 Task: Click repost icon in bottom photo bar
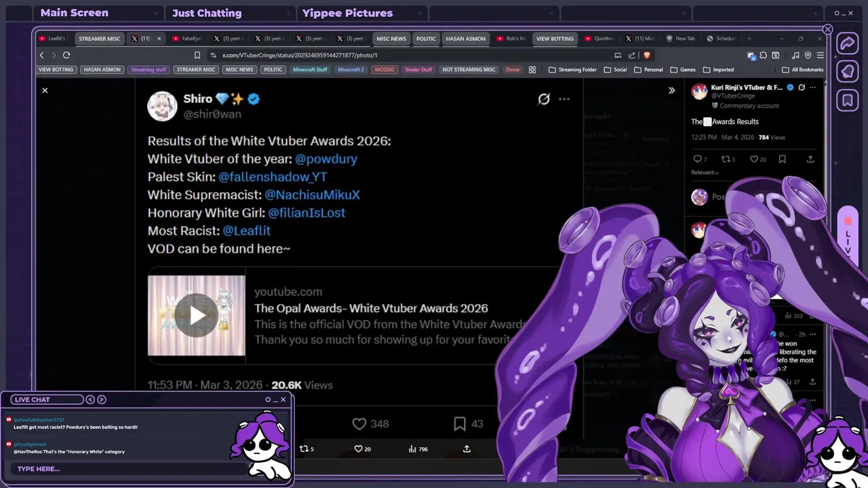[304, 449]
